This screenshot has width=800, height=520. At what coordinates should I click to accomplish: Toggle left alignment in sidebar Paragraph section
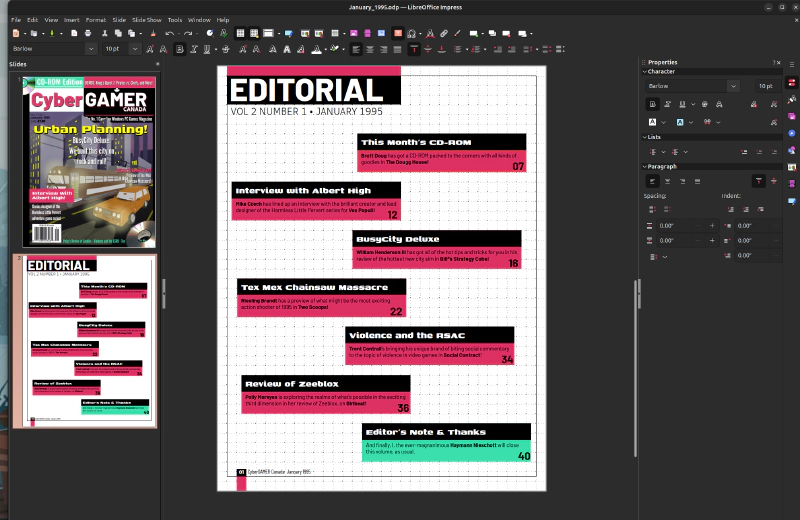[653, 180]
